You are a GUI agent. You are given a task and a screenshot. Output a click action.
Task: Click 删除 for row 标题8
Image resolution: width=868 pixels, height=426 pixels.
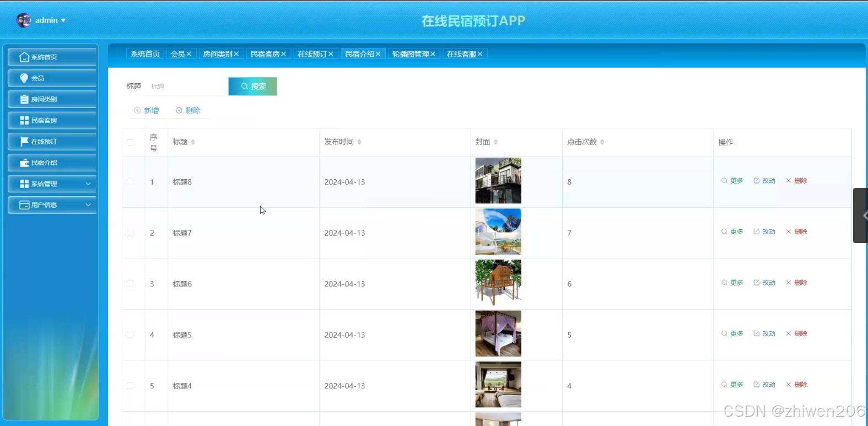pos(796,181)
